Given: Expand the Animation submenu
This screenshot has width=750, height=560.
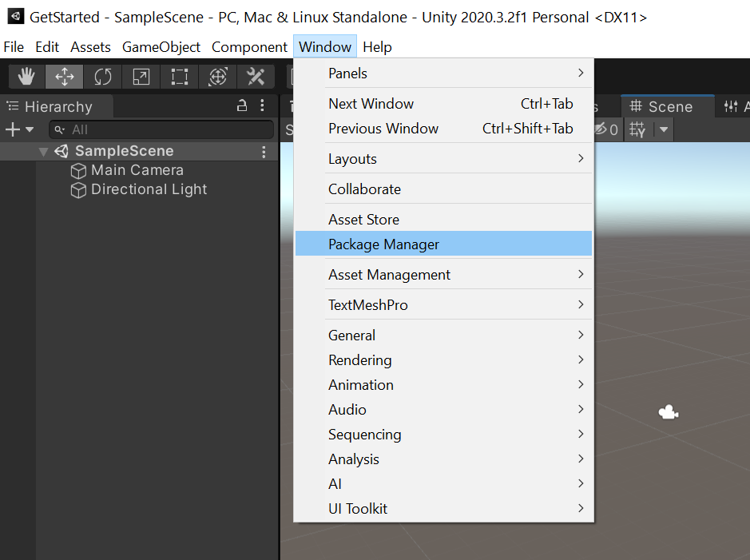Looking at the screenshot, I should tap(443, 385).
